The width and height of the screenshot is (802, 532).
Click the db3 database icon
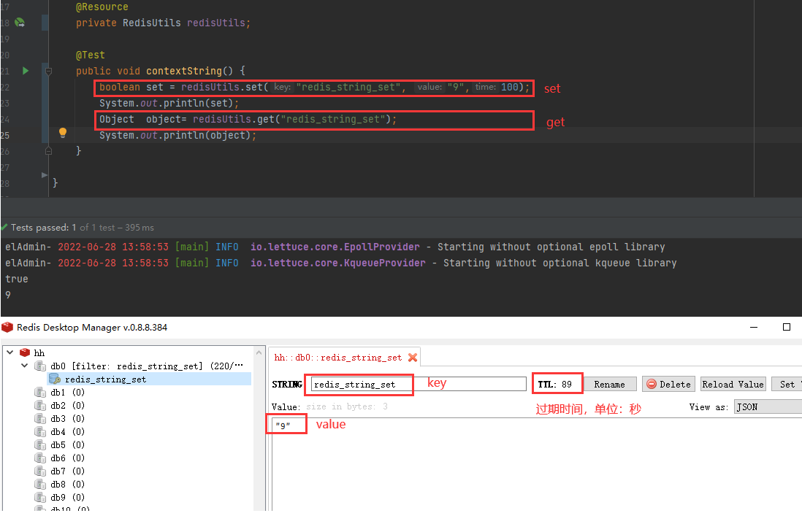40,419
